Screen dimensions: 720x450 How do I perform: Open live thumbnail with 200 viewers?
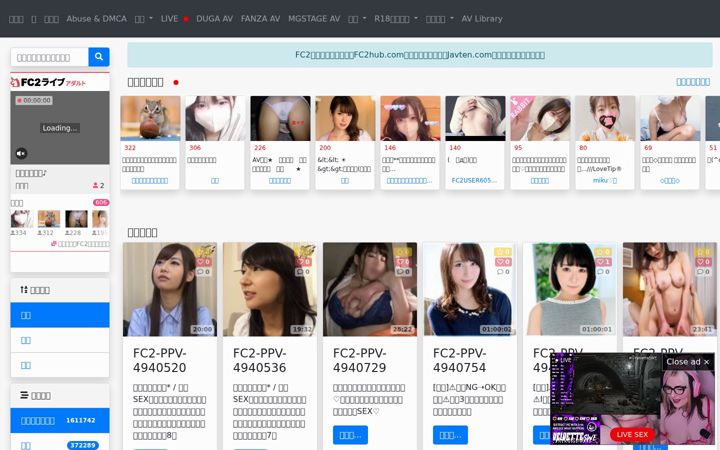tap(345, 118)
